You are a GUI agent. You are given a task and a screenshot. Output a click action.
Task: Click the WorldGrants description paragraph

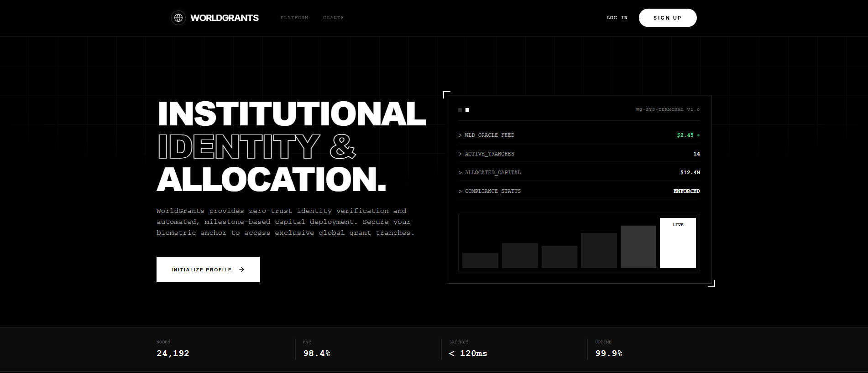(286, 222)
